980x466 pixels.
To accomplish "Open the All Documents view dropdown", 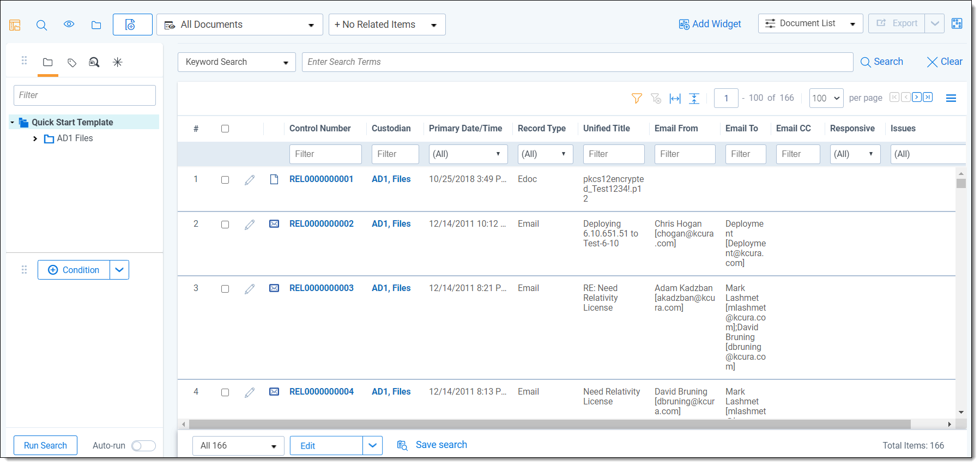I will pyautogui.click(x=240, y=25).
